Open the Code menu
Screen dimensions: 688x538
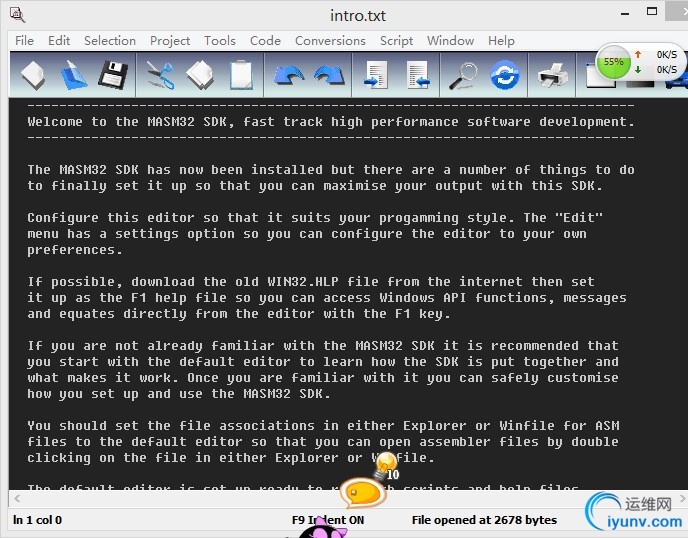tap(265, 41)
